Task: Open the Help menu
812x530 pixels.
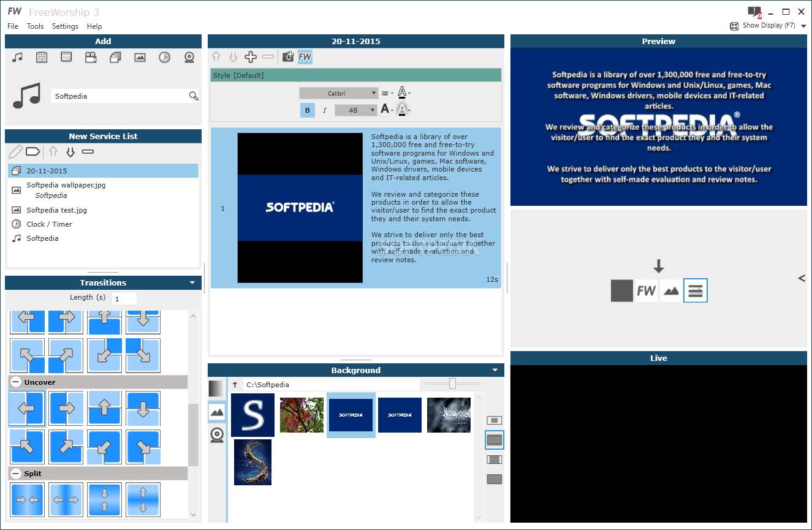Action: pos(94,26)
